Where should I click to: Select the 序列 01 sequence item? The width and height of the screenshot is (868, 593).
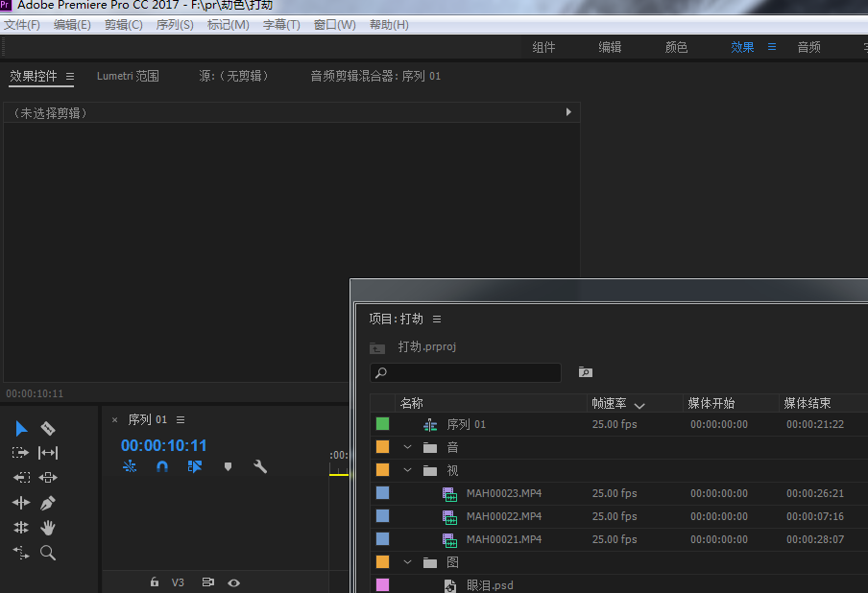[x=466, y=424]
